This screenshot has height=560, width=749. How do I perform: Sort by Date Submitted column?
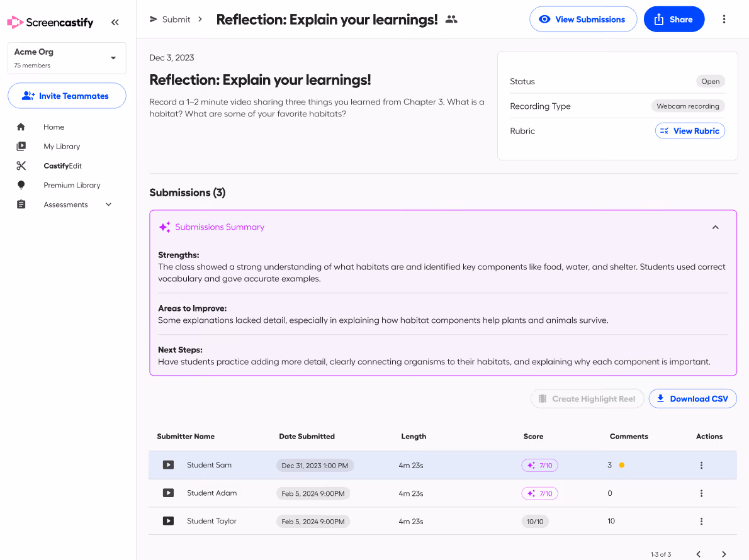pos(307,436)
